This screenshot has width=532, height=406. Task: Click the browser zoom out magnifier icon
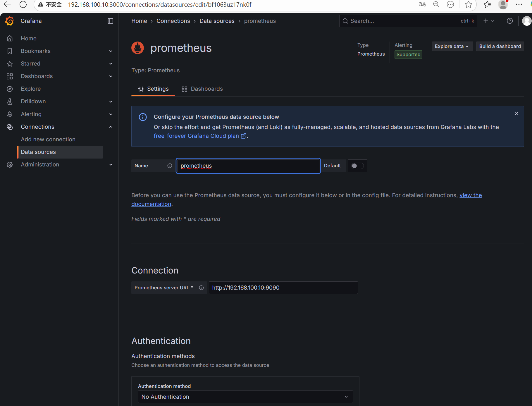pos(436,4)
